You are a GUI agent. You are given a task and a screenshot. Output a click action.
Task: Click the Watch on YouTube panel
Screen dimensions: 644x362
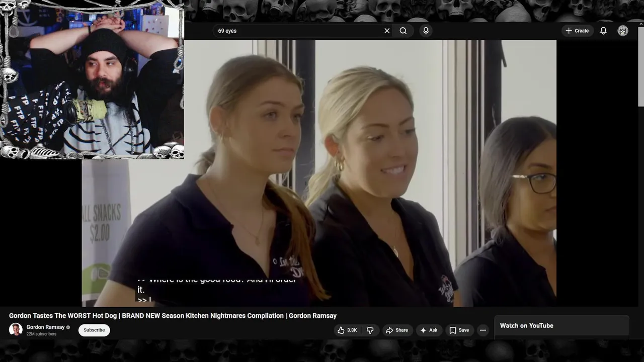pyautogui.click(x=561, y=326)
